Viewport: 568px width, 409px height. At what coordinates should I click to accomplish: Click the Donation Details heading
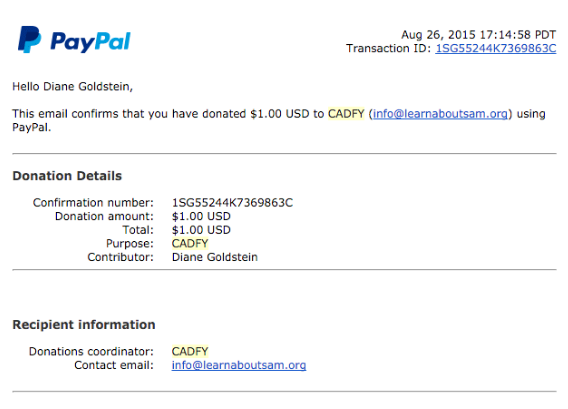coord(67,176)
